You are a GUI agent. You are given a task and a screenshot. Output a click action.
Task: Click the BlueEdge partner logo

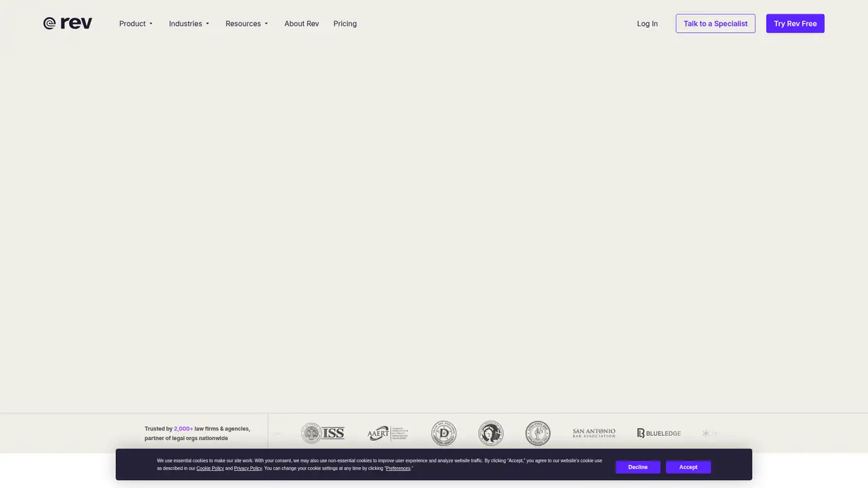658,433
